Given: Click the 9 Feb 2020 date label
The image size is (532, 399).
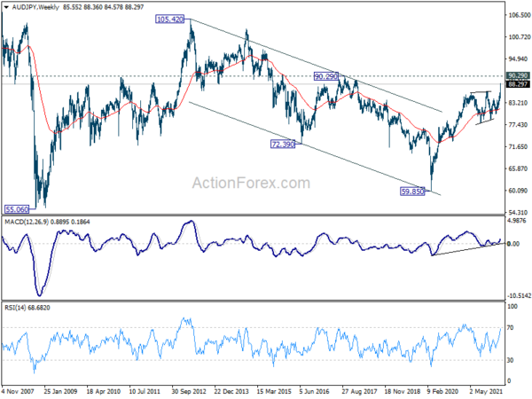Looking at the screenshot, I should pos(442,391).
